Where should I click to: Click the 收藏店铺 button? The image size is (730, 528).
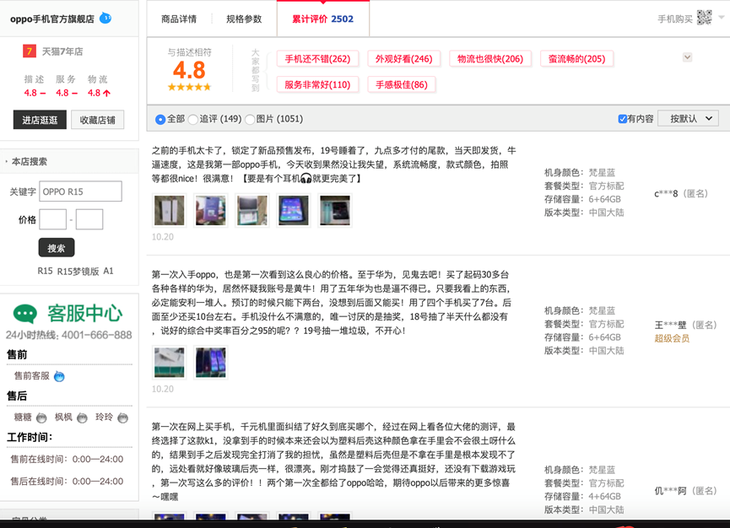pos(97,120)
